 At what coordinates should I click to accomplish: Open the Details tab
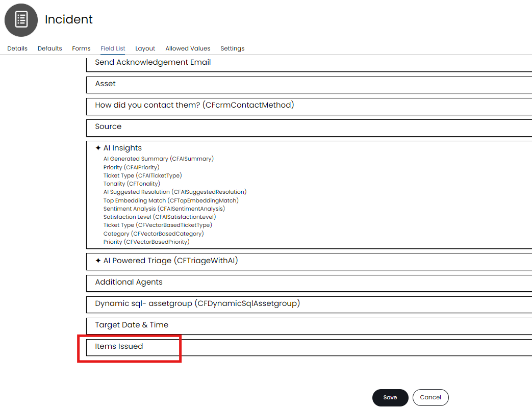coord(17,48)
